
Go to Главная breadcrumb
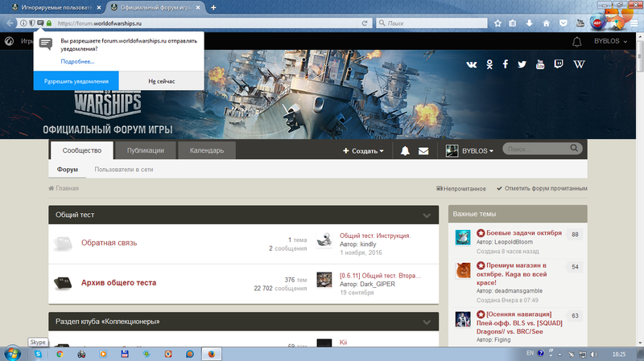coord(64,188)
